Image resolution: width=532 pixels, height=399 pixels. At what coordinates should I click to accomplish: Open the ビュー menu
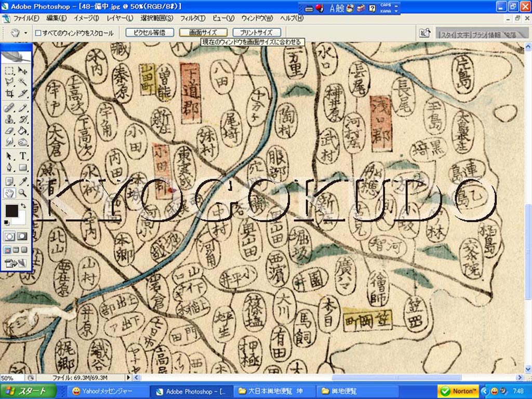tap(223, 18)
